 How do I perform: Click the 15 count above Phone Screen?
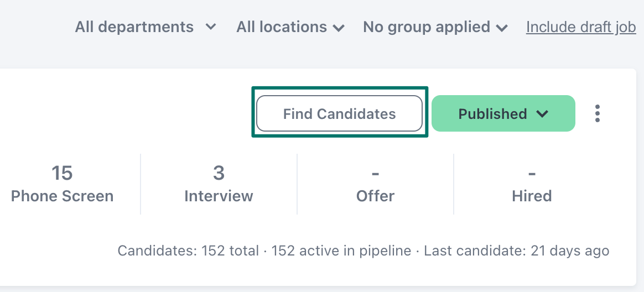click(x=62, y=173)
